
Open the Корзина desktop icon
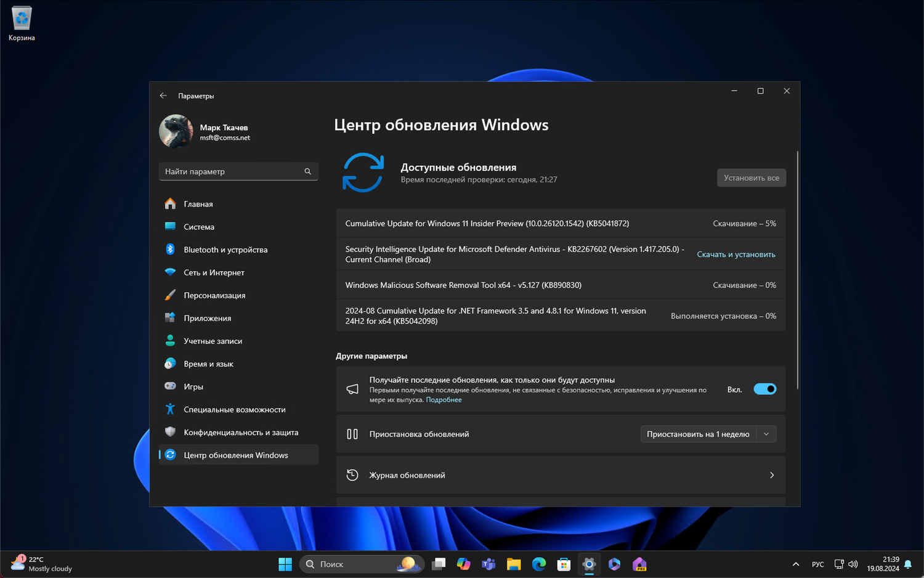coord(22,24)
